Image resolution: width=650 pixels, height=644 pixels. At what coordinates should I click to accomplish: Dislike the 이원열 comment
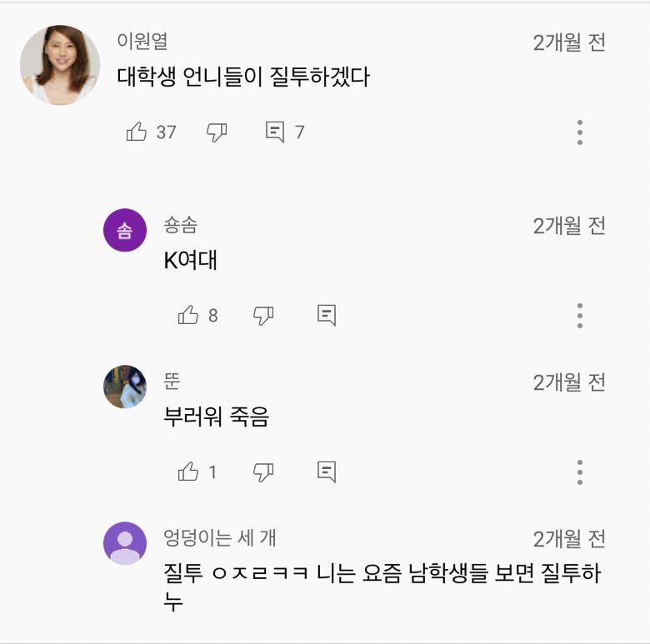coord(217,132)
